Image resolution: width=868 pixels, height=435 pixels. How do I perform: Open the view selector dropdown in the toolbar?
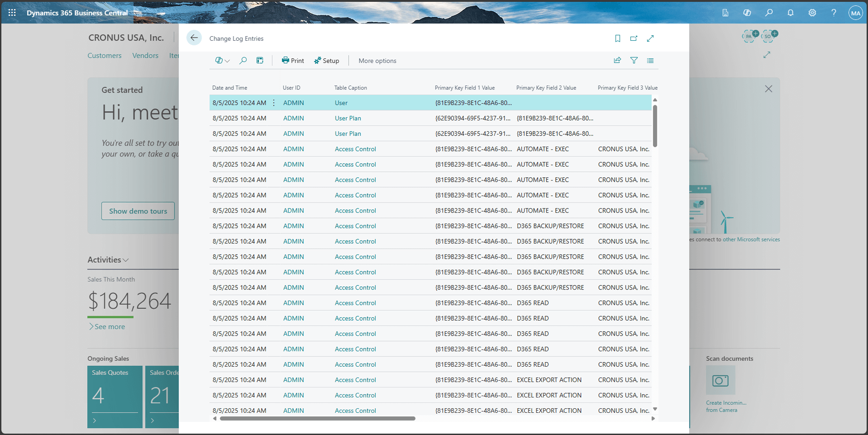coord(222,60)
